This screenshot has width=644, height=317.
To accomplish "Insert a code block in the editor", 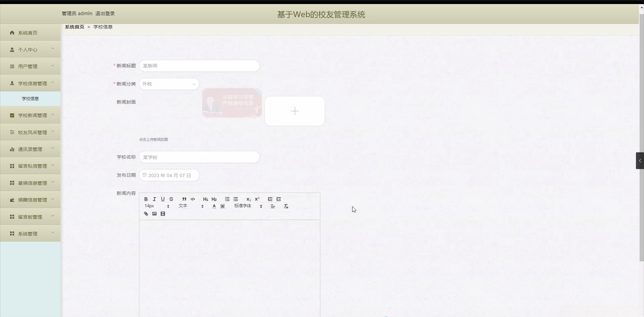I will click(x=193, y=199).
